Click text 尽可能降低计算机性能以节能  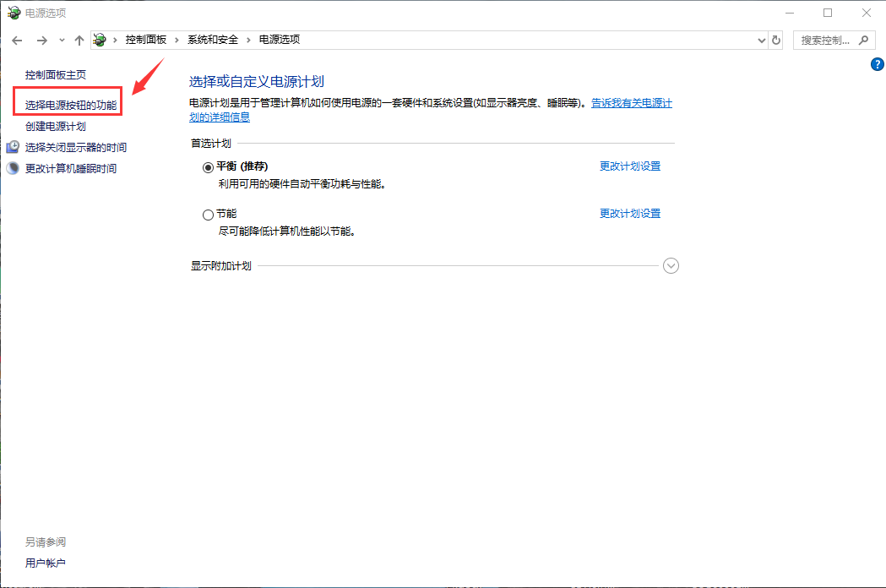[286, 231]
